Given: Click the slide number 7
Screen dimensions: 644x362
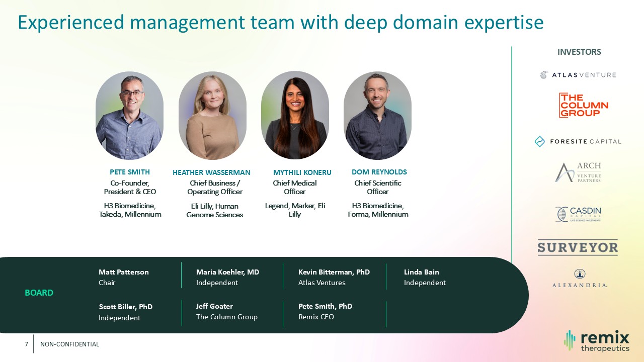Looking at the screenshot, I should (26, 344).
